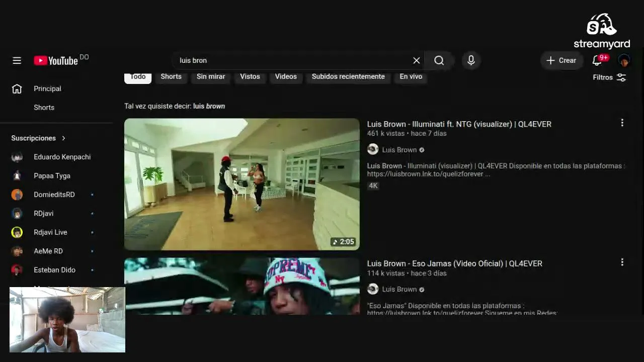The width and height of the screenshot is (644, 362).
Task: Play the Illuminati visualizer thumbnail
Action: pyautogui.click(x=242, y=184)
